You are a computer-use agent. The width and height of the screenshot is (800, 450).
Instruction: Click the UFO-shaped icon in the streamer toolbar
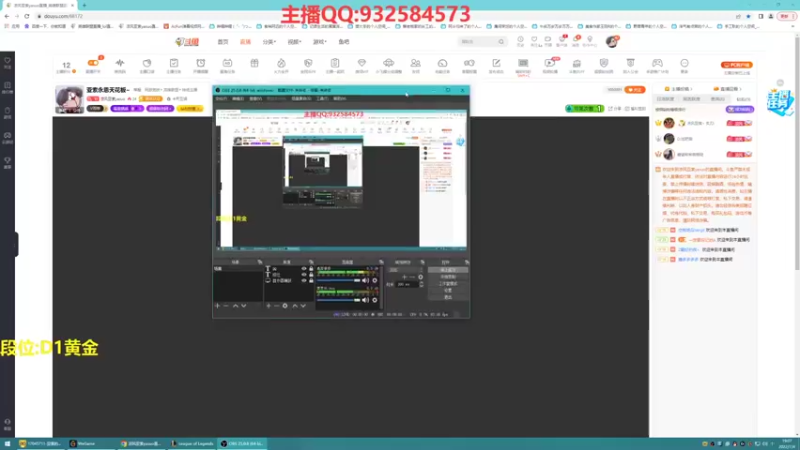pyautogui.click(x=388, y=63)
